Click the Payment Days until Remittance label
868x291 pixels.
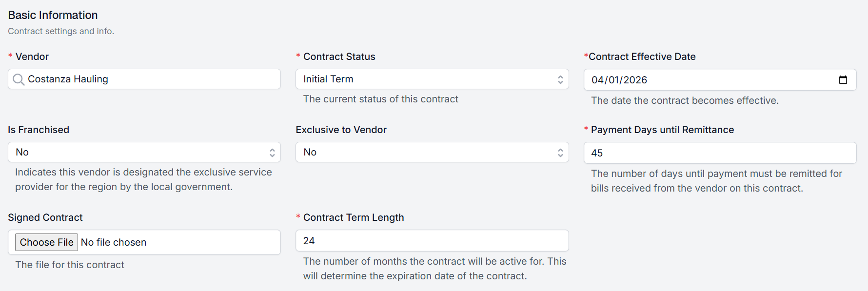[662, 130]
